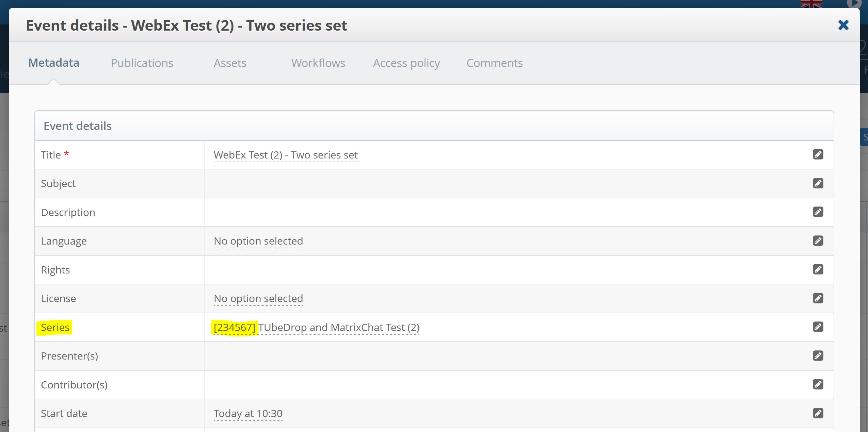Edit the Language field pencil icon

818,241
